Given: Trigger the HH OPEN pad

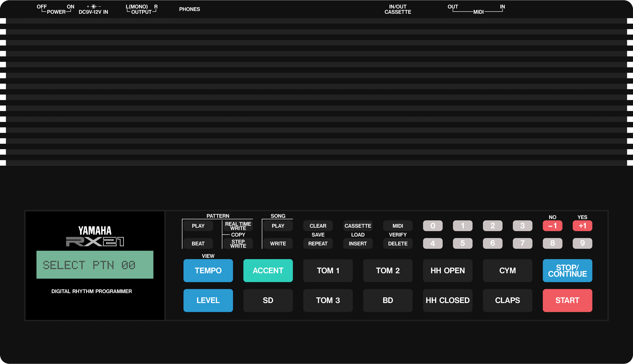Looking at the screenshot, I should click(x=448, y=271).
